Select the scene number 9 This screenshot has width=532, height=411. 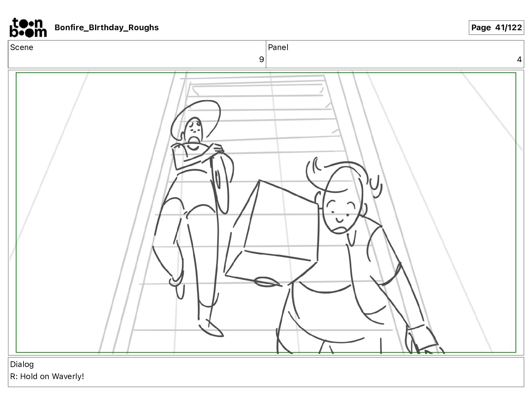261,59
